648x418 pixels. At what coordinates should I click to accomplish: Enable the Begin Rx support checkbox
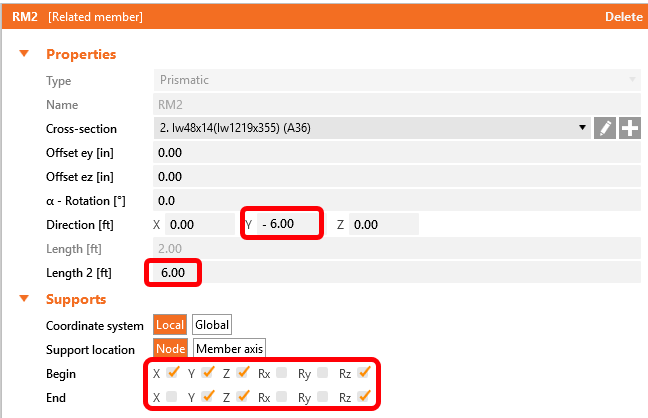click(x=281, y=373)
